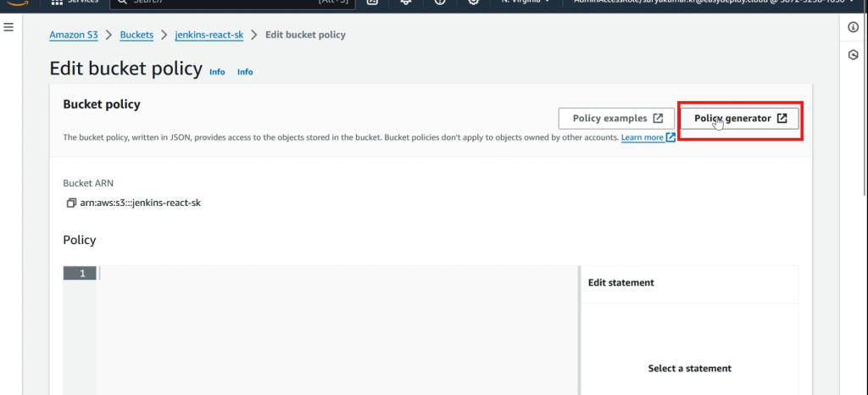Image resolution: width=868 pixels, height=395 pixels.
Task: Open the settings gear in top bar
Action: click(x=473, y=3)
